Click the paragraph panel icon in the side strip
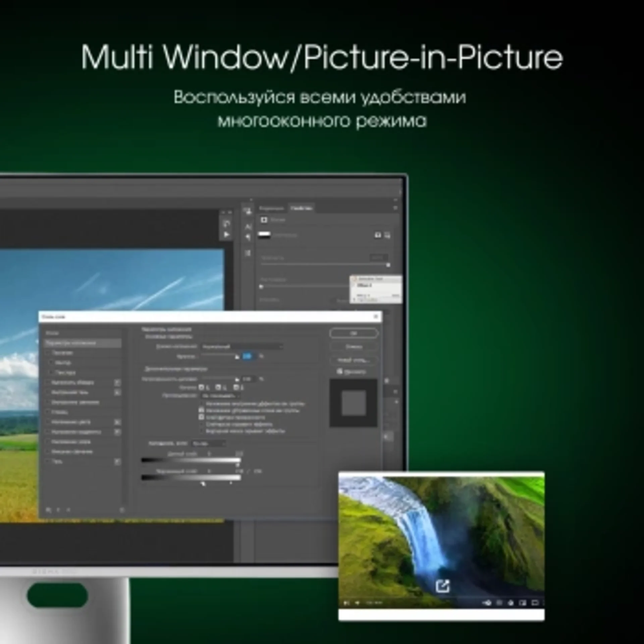 (x=248, y=237)
